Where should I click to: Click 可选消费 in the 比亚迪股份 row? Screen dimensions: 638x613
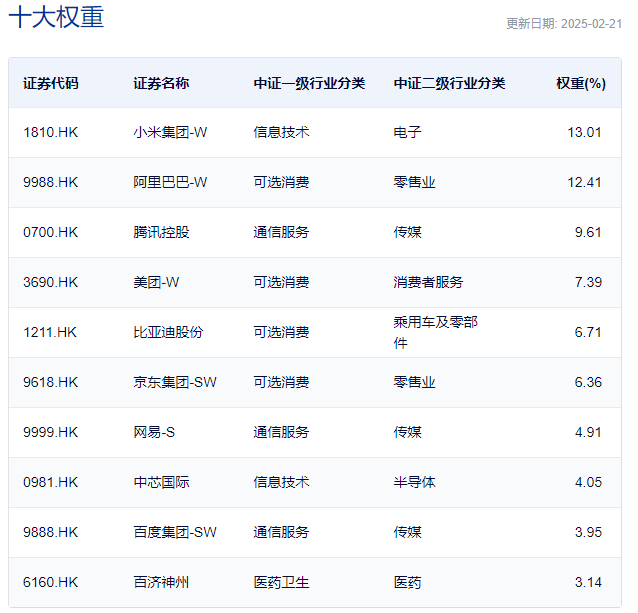click(x=281, y=332)
